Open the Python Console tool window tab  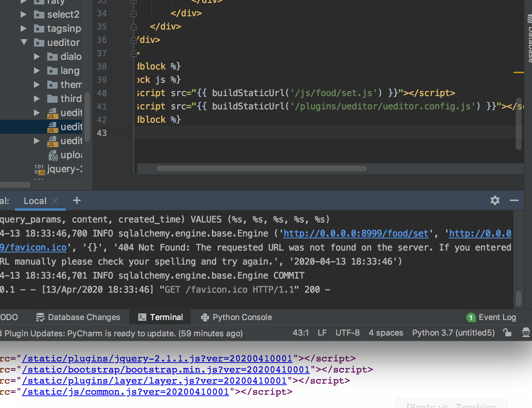tap(236, 317)
